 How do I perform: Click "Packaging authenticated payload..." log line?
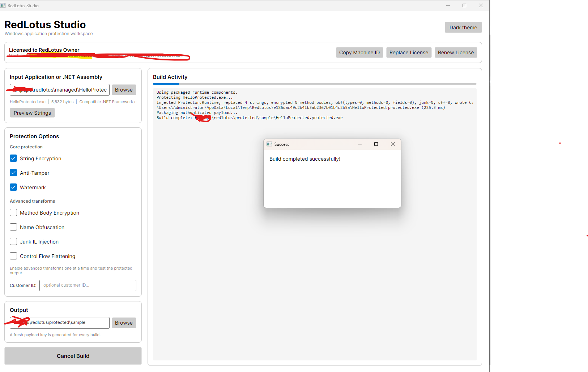[197, 113]
